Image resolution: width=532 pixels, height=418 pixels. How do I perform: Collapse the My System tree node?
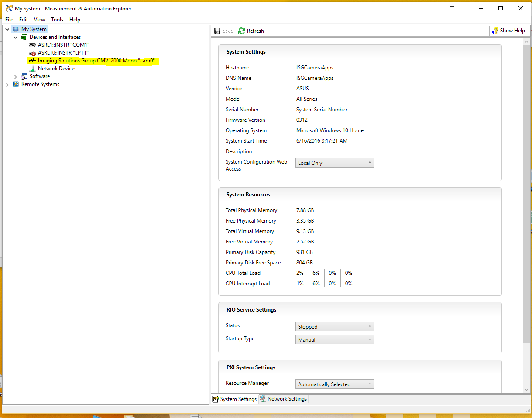click(x=7, y=29)
